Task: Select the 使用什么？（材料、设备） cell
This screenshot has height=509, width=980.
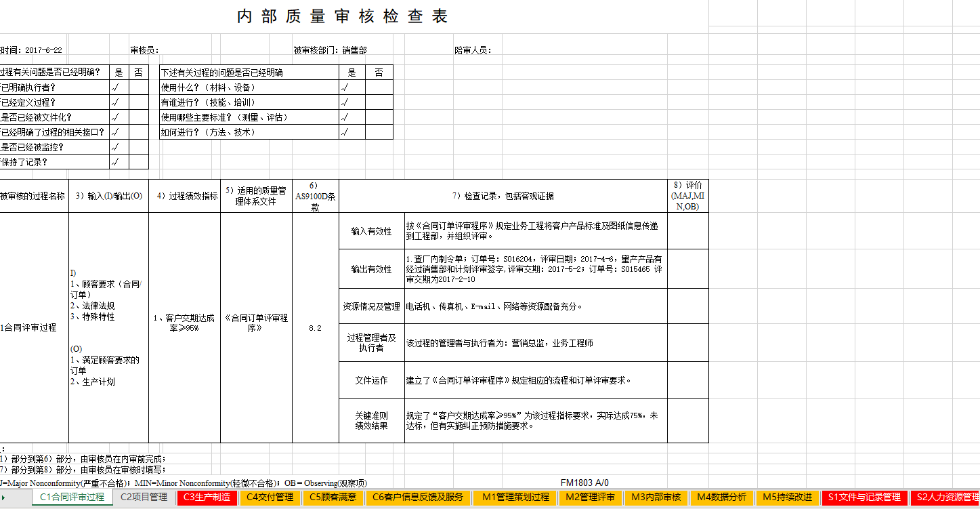Action: point(249,87)
